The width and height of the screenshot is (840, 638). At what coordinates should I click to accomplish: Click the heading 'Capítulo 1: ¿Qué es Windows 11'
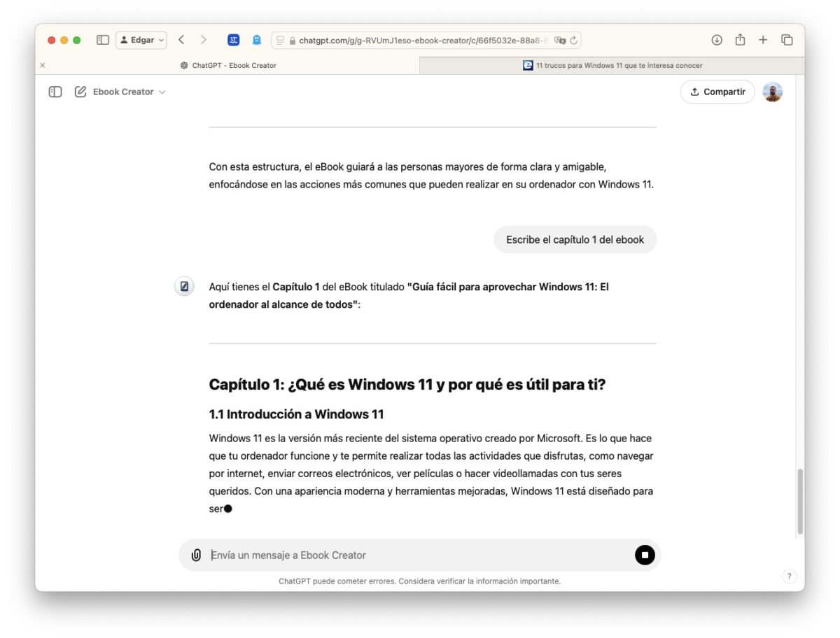click(x=407, y=384)
